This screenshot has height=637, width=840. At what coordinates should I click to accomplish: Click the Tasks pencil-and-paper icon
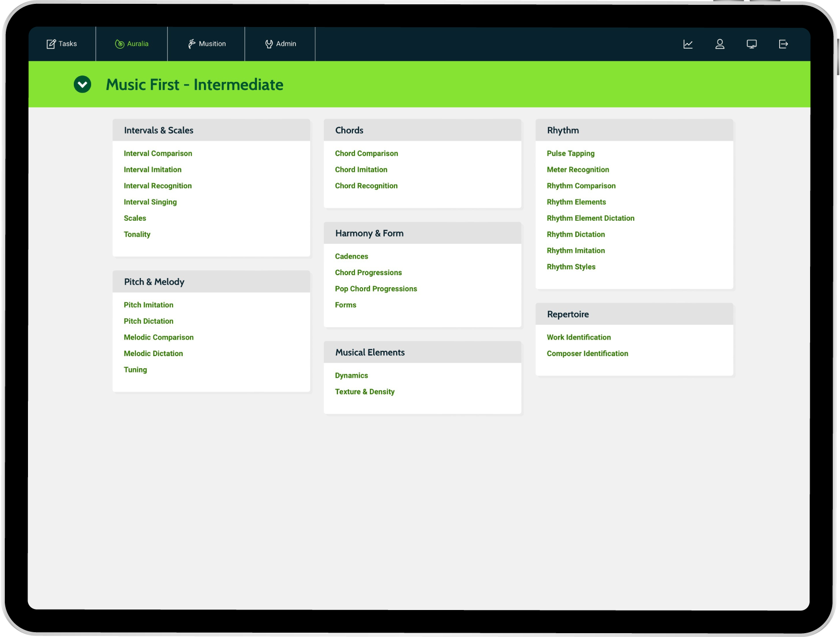click(x=51, y=44)
